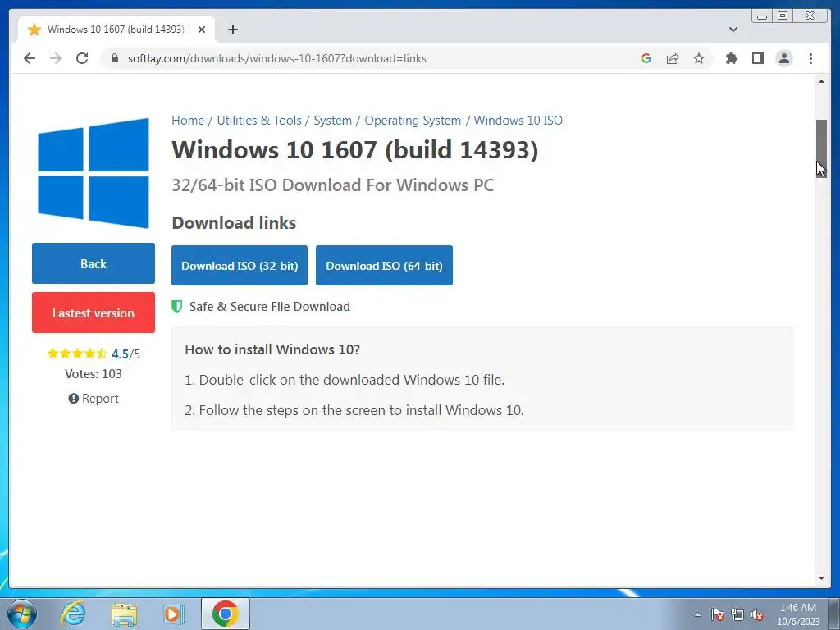Reload the page with the refresh icon
Screen dimensions: 840x630
coord(82,58)
